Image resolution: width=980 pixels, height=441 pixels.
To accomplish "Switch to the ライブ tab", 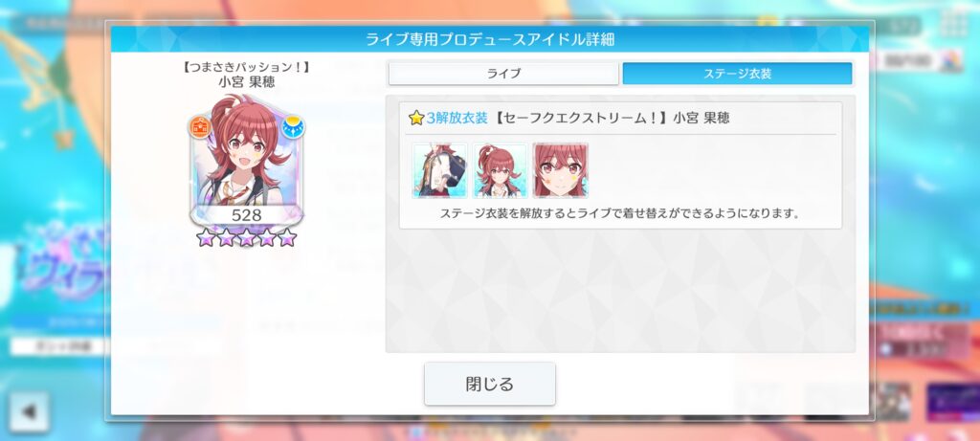I will click(x=503, y=74).
